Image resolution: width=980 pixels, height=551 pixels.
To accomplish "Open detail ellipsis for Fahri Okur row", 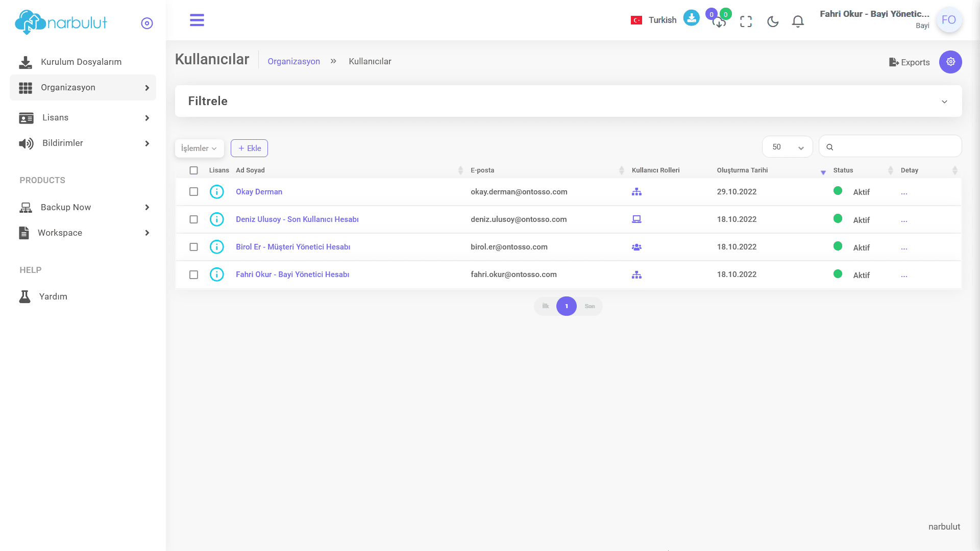I will tap(904, 275).
